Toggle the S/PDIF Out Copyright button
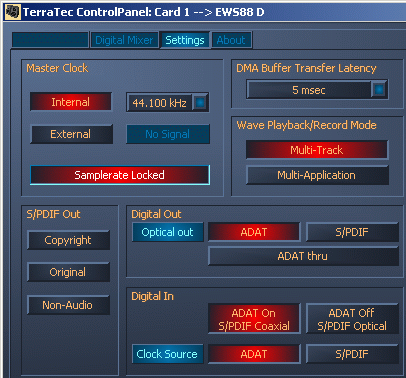406x378 pixels. 68,240
